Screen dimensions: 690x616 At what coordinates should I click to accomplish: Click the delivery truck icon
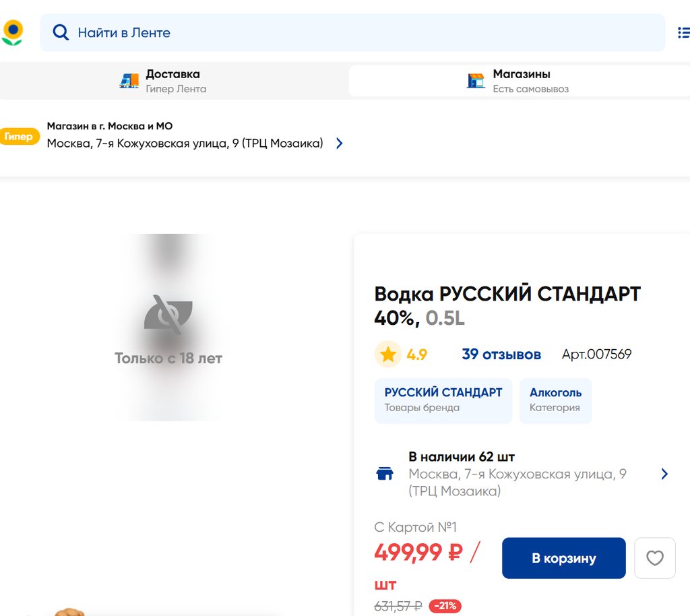click(129, 81)
